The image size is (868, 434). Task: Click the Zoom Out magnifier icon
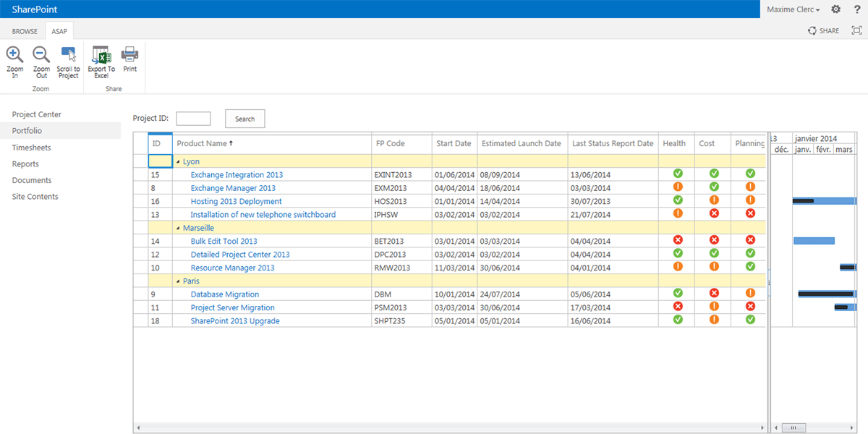(41, 54)
